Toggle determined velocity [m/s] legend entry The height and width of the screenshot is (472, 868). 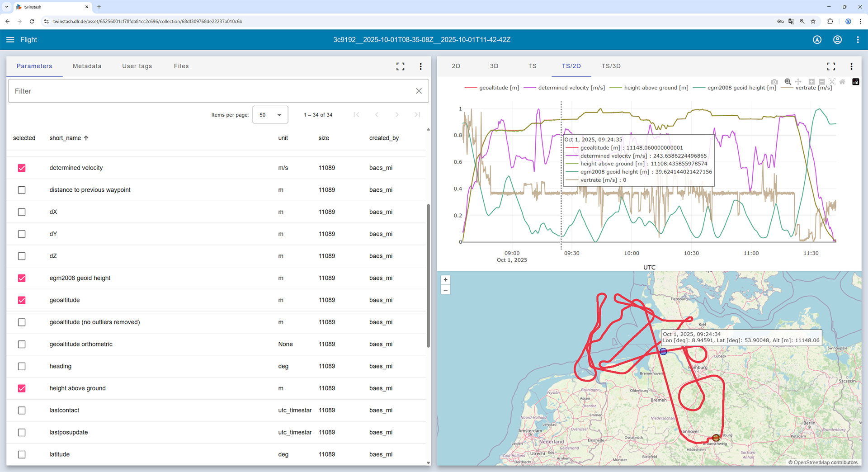point(564,88)
